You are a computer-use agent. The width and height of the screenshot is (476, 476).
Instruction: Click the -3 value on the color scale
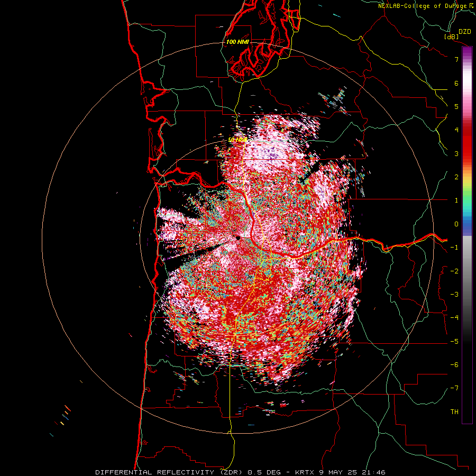454,295
